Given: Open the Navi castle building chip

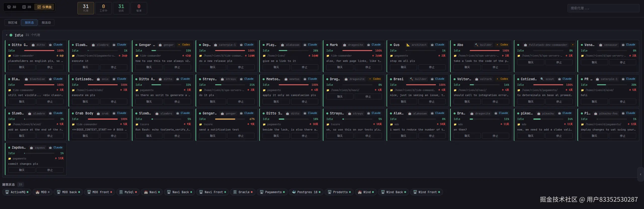Looking at the screenshot, I should tap(152, 192).
